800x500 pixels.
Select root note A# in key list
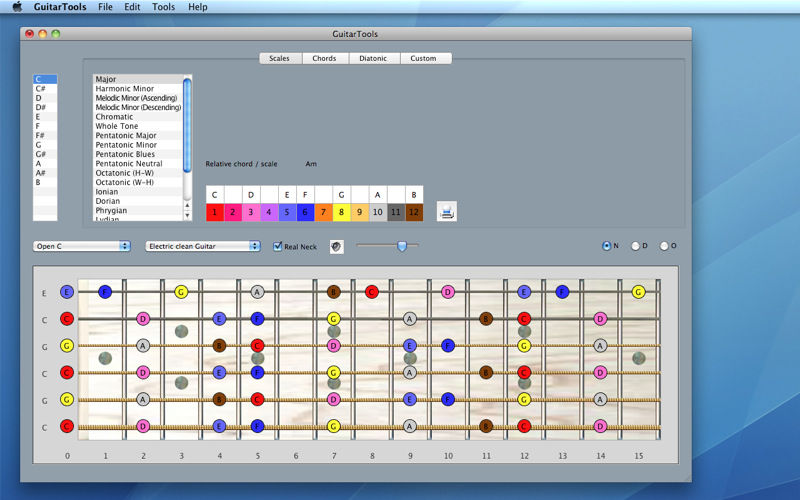click(x=45, y=173)
